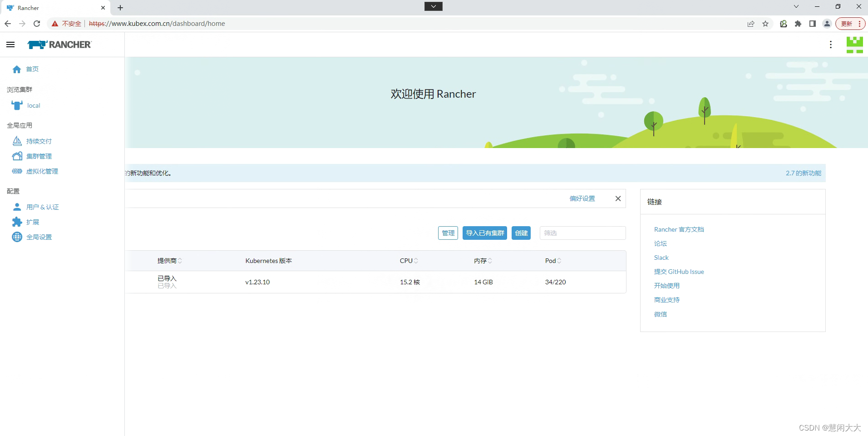Close the 偏好设置 banner
The width and height of the screenshot is (868, 436).
[x=618, y=198]
